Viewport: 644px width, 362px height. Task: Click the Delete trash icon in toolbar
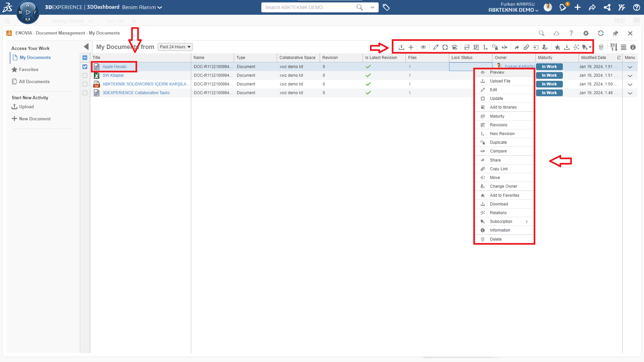(x=601, y=47)
